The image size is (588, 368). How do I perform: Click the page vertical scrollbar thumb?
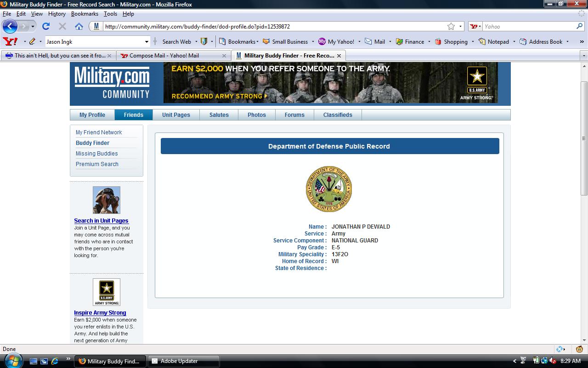pyautogui.click(x=584, y=138)
